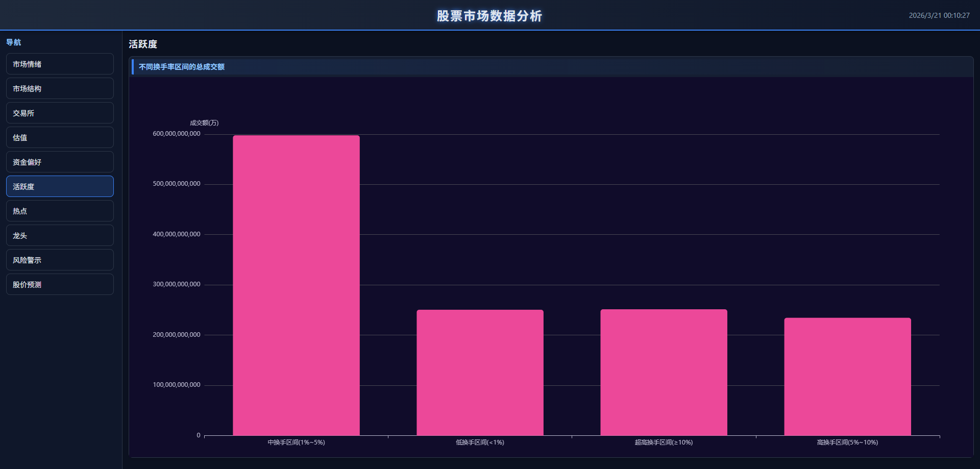
Task: Open the 估值 section
Action: pyautogui.click(x=60, y=138)
